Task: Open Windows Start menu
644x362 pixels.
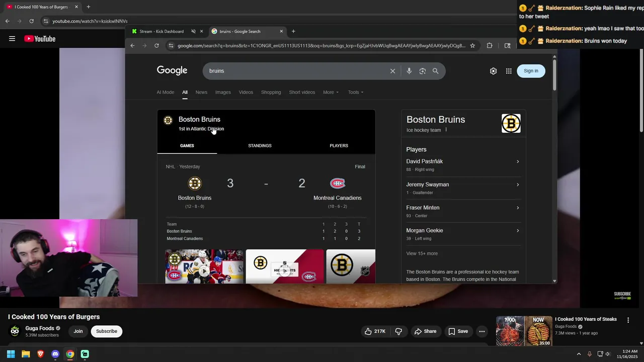Action: 11,354
